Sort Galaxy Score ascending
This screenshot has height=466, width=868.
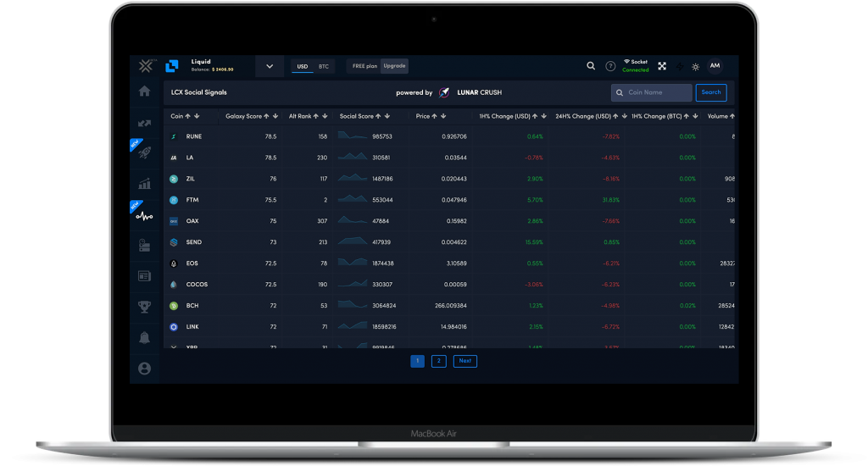tap(266, 116)
